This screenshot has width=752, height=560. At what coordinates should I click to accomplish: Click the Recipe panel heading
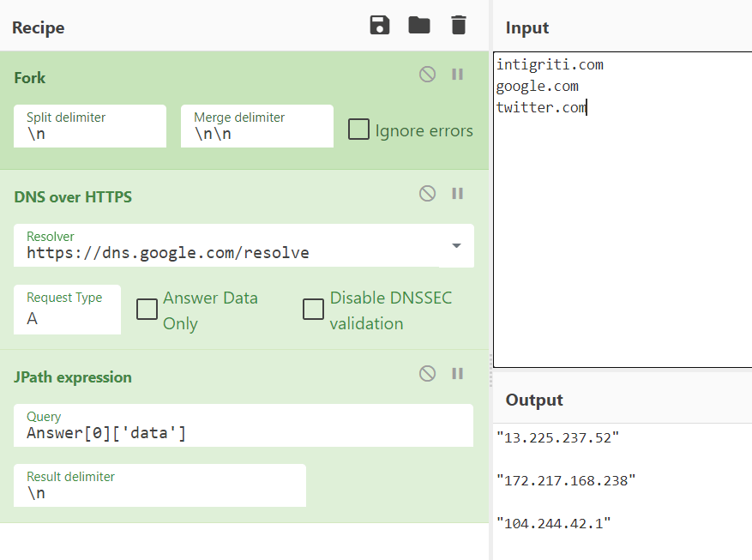pos(39,27)
